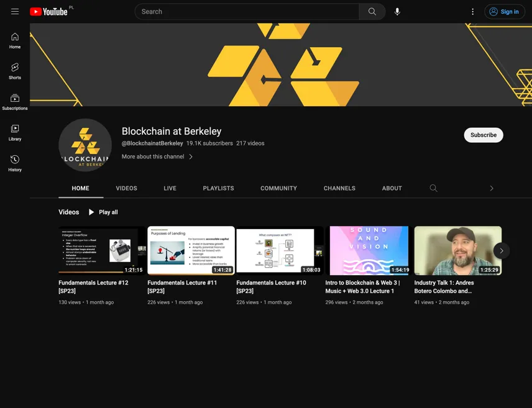Start voice search with the microphone
Image resolution: width=532 pixels, height=408 pixels.
tap(397, 12)
